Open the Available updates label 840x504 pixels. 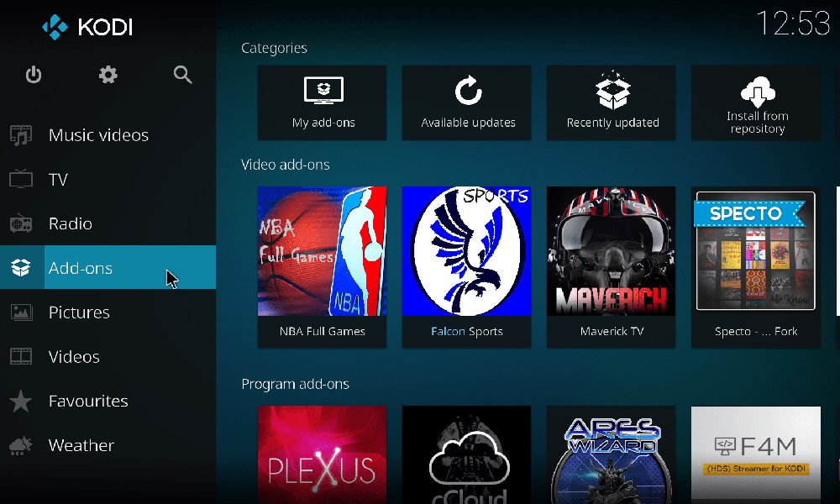click(468, 123)
